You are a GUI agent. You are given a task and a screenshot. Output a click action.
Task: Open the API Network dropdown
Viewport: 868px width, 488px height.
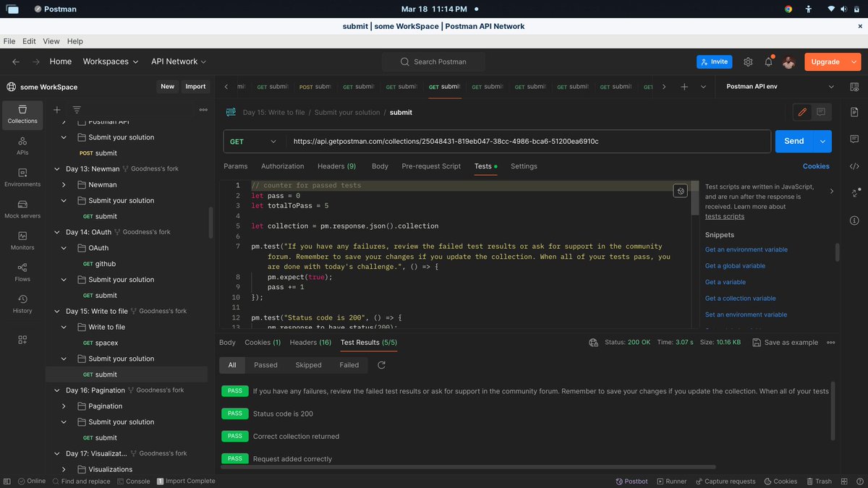(x=179, y=62)
